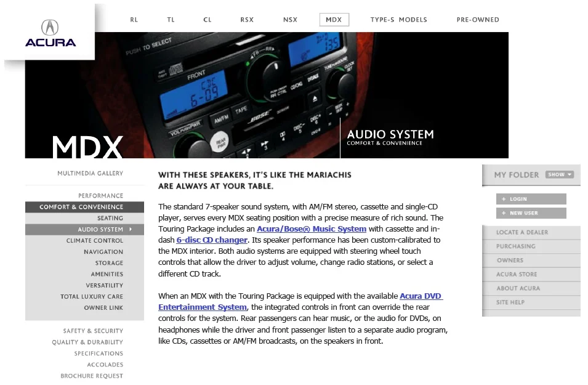This screenshot has width=588, height=385.
Task: Click the arrow beside Audio System
Action: (x=131, y=229)
